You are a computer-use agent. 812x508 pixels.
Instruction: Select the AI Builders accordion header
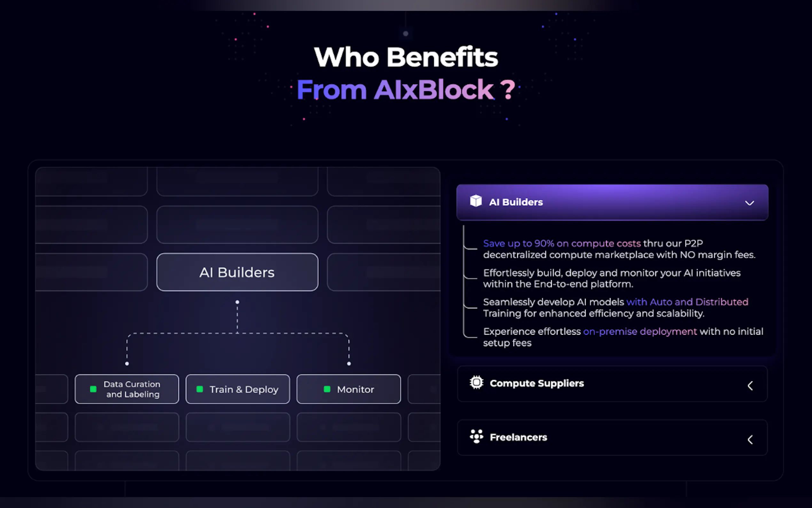[612, 202]
